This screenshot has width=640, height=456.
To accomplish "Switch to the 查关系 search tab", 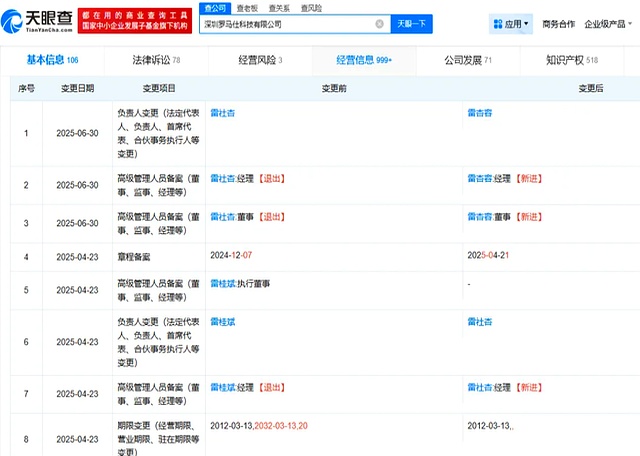I will [x=279, y=8].
